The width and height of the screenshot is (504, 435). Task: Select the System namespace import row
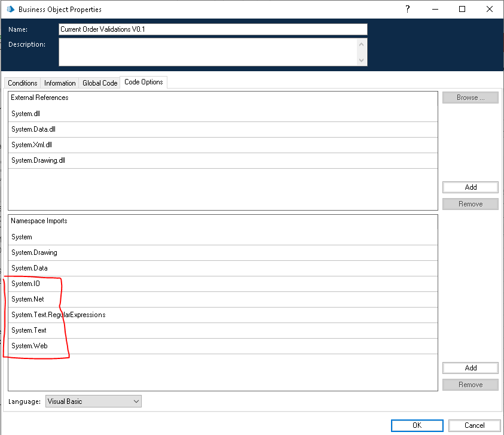[223, 237]
